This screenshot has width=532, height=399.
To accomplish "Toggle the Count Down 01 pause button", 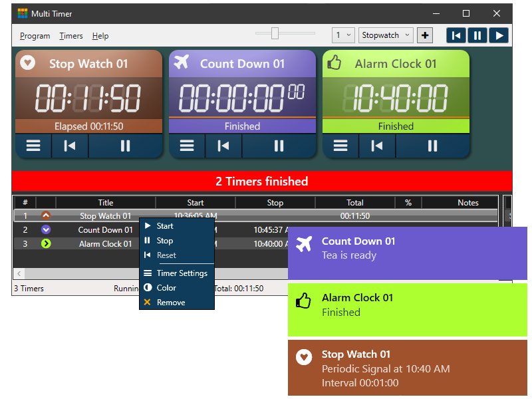I will click(279, 146).
